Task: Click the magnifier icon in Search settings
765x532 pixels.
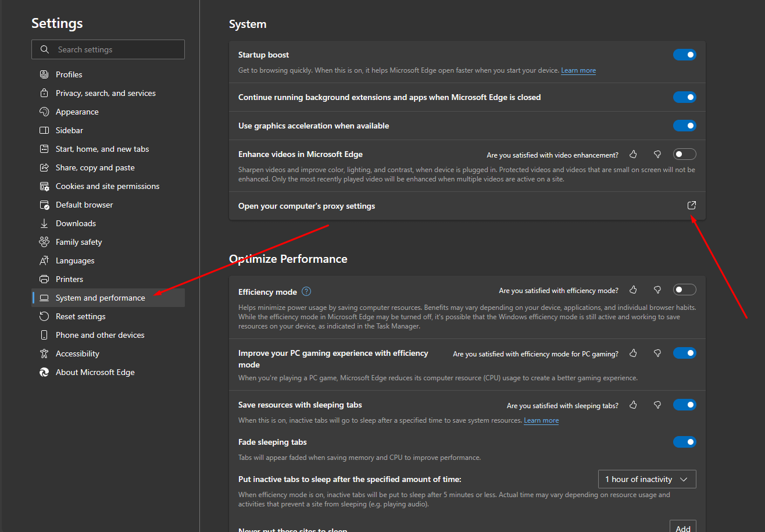Action: point(45,49)
